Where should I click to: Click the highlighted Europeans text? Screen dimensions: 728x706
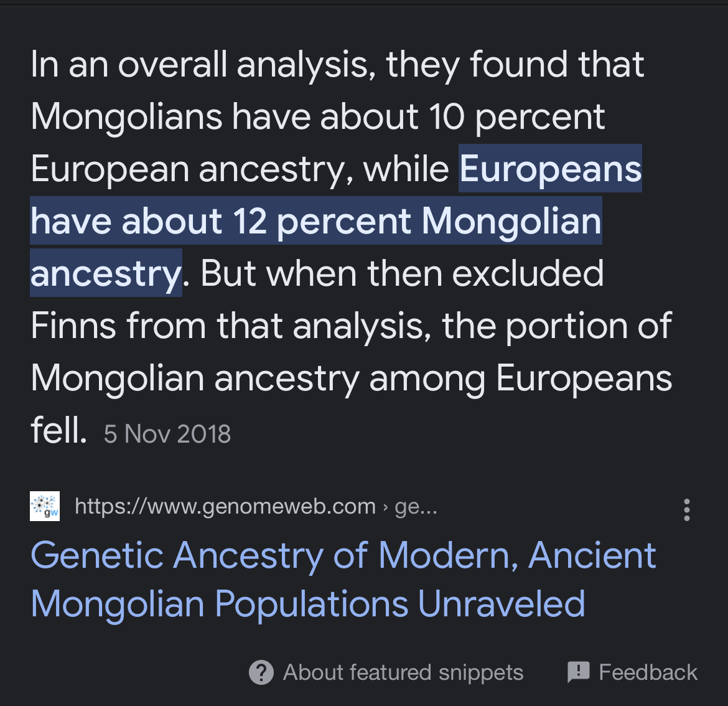pos(550,169)
